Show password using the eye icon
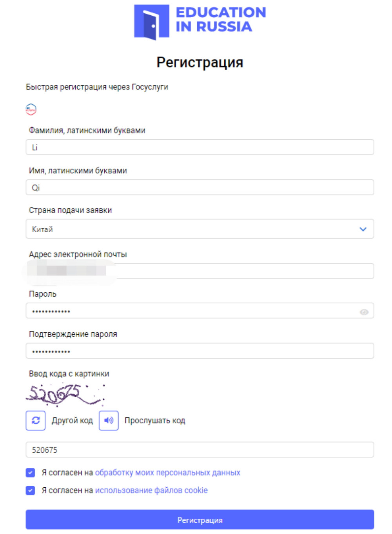This screenshot has width=392, height=534. click(x=364, y=312)
